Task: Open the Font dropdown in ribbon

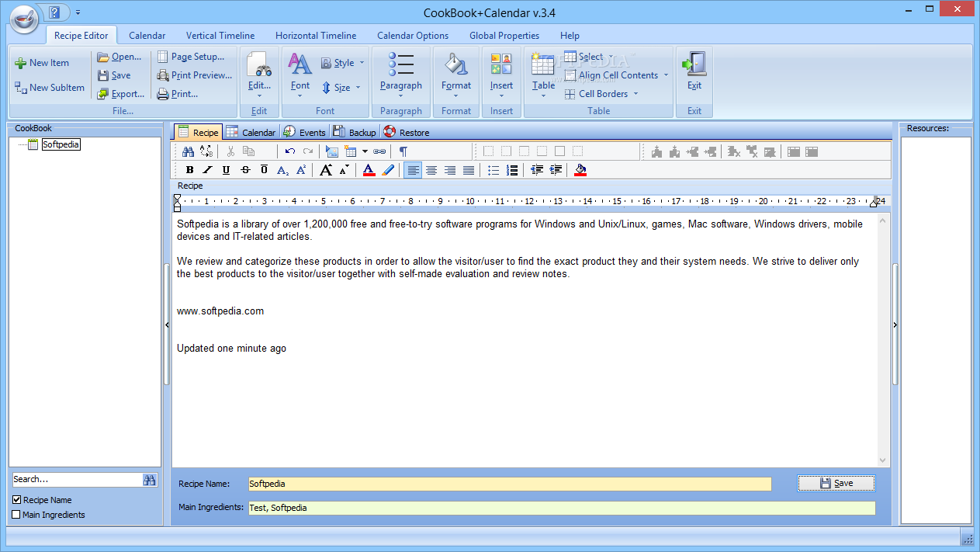Action: pos(300,75)
